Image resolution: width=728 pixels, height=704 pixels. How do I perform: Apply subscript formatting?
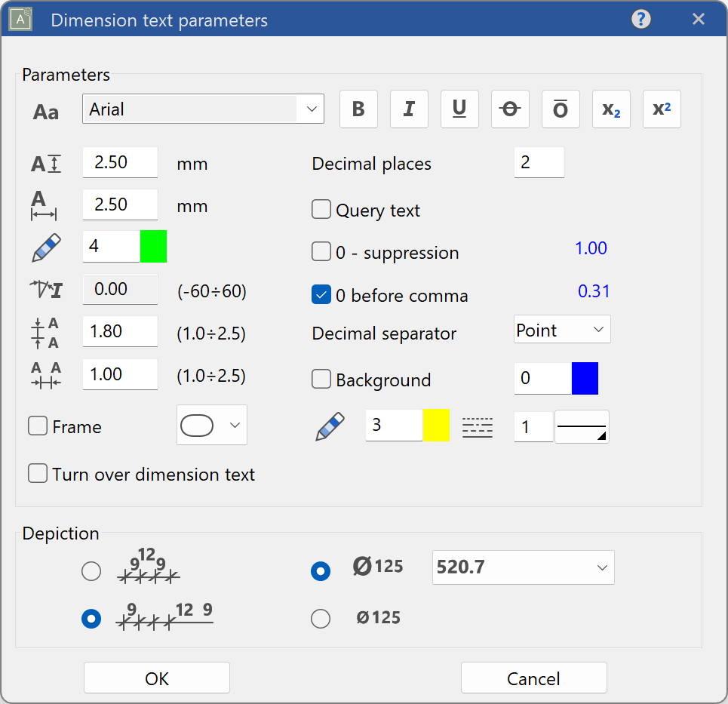click(611, 109)
